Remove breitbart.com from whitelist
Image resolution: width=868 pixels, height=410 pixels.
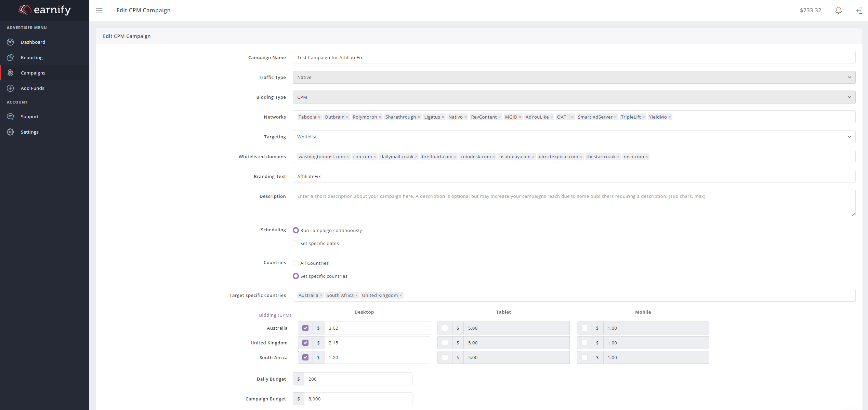[x=455, y=157]
